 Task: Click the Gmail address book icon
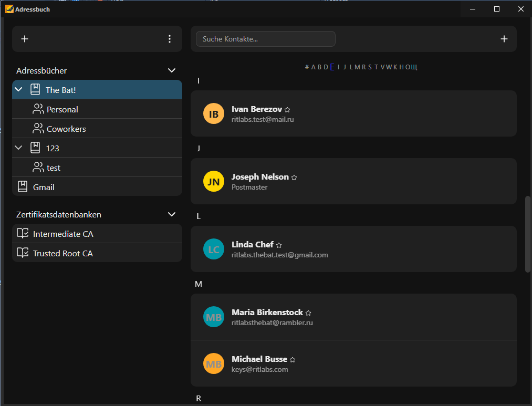pos(23,186)
